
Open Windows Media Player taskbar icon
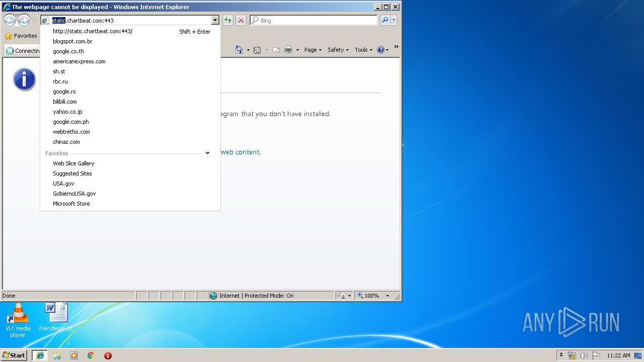(x=74, y=355)
